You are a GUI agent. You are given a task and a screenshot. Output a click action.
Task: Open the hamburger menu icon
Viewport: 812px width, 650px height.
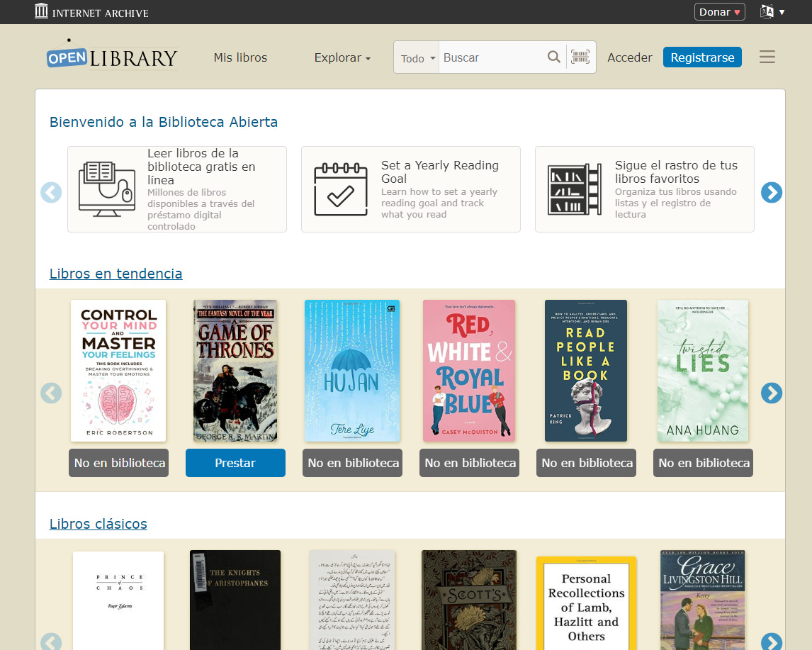click(767, 57)
